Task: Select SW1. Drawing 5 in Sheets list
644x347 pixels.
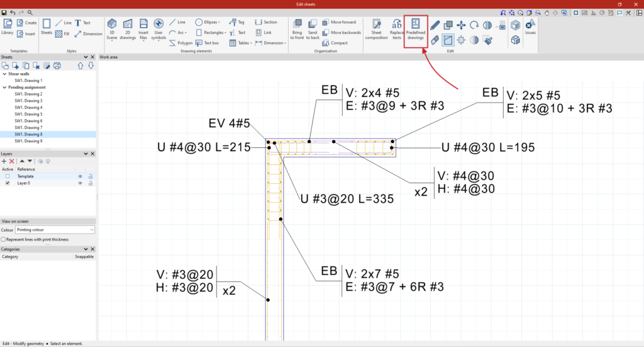Action: pos(28,114)
